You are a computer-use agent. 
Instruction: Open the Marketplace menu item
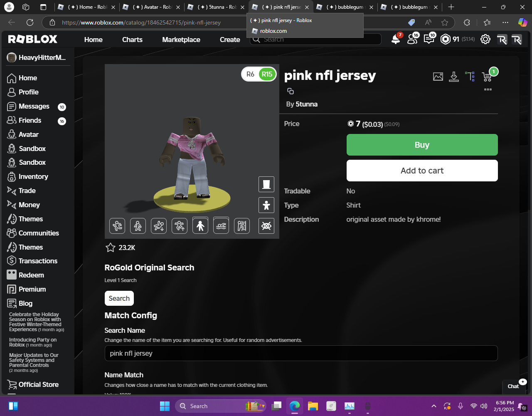pyautogui.click(x=181, y=40)
